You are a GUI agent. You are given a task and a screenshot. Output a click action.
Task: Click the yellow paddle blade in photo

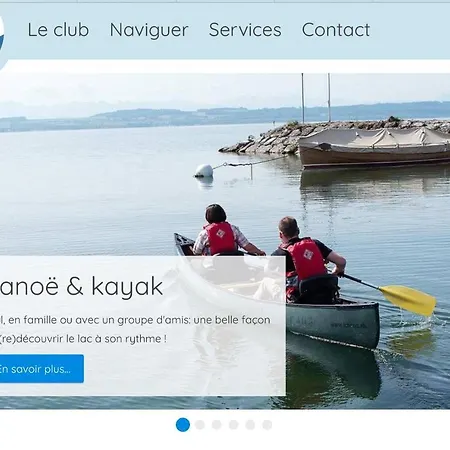pos(408,300)
